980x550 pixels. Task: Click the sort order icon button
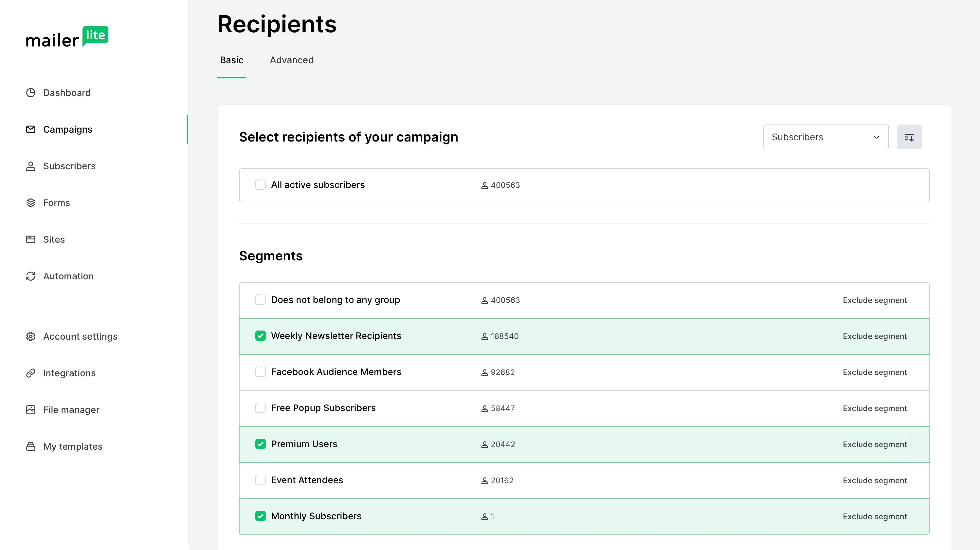click(909, 137)
